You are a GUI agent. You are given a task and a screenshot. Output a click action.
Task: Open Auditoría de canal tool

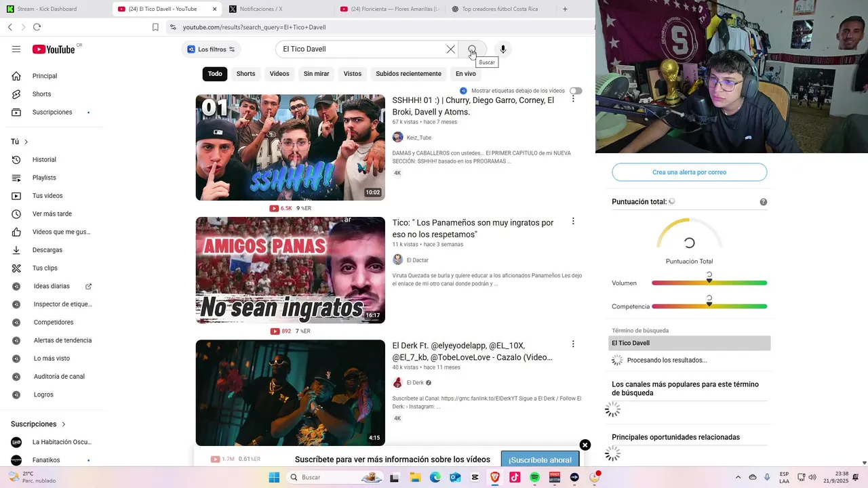(59, 376)
